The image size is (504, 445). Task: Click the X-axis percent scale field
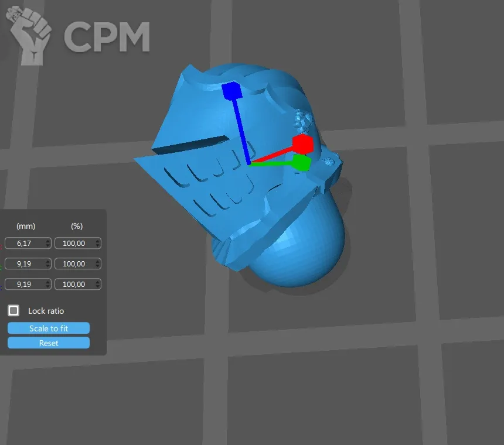pyautogui.click(x=73, y=243)
